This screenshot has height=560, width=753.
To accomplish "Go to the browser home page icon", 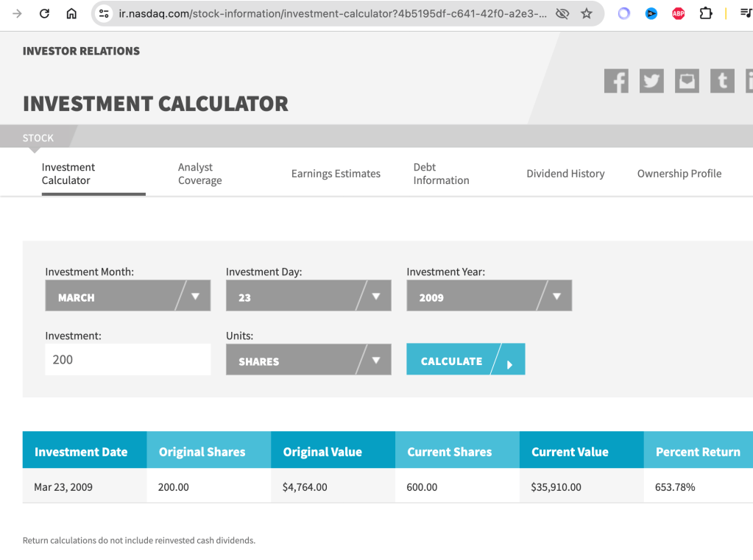I will click(x=71, y=13).
